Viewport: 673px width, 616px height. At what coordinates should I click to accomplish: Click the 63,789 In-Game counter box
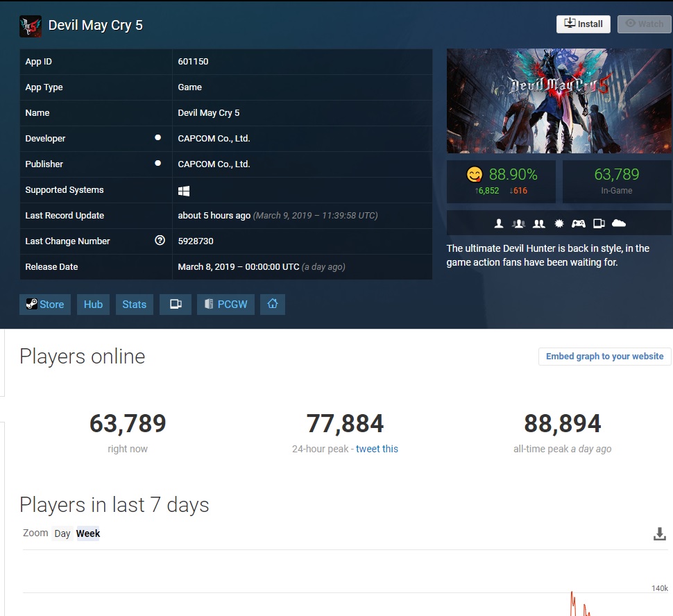617,182
